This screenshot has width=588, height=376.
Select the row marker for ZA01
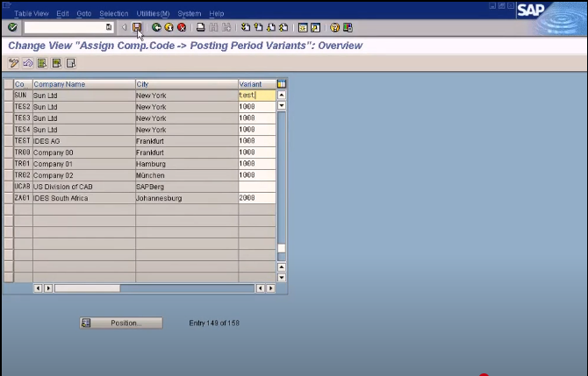(x=9, y=198)
